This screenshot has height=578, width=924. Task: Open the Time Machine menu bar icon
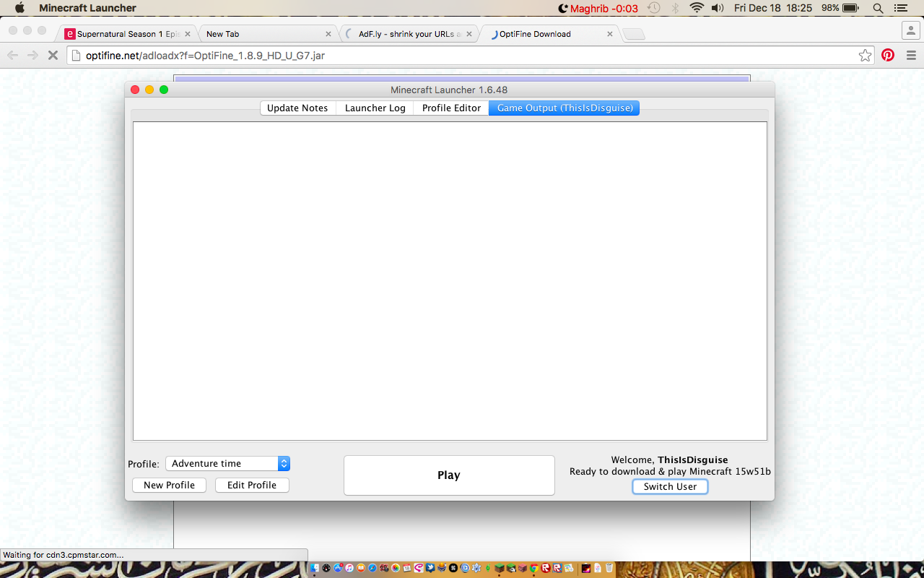click(x=654, y=8)
